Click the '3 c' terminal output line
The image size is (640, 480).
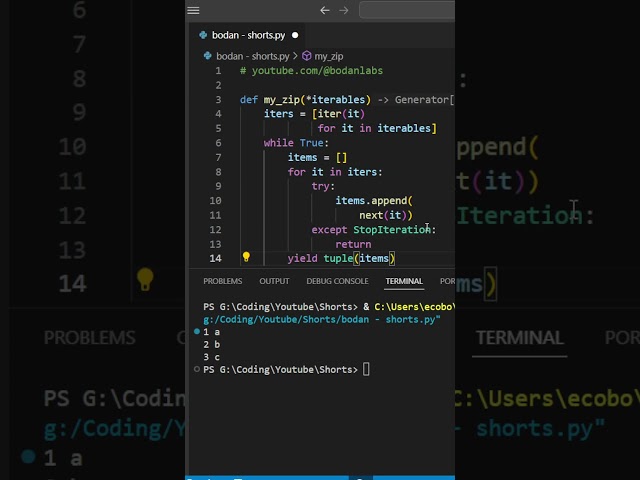pos(211,357)
